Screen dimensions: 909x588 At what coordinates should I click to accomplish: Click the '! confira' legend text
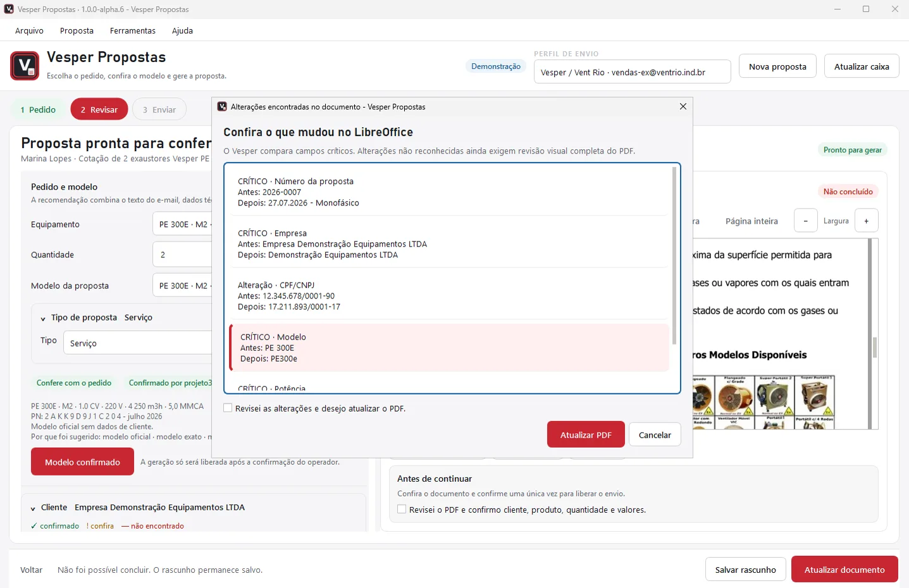click(x=100, y=526)
